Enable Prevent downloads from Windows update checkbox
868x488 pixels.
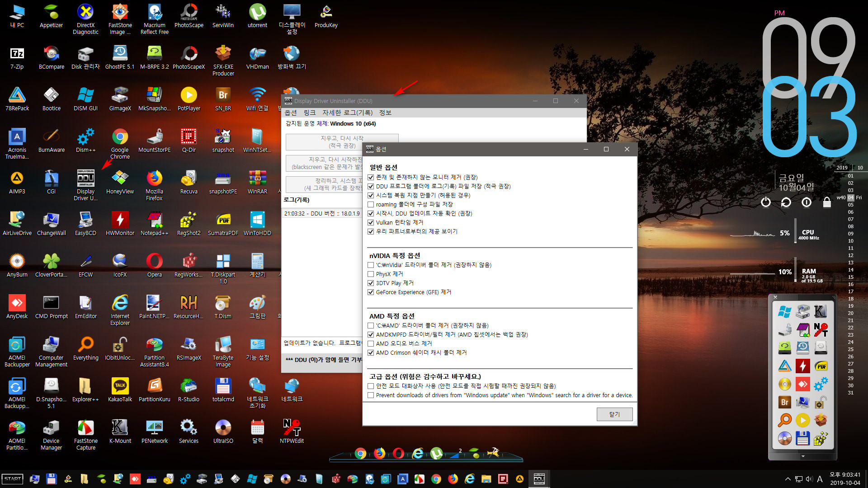[371, 395]
